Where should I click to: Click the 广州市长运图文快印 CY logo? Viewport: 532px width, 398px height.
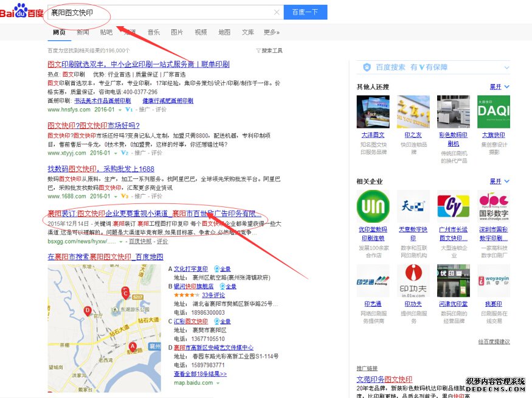coord(454,206)
